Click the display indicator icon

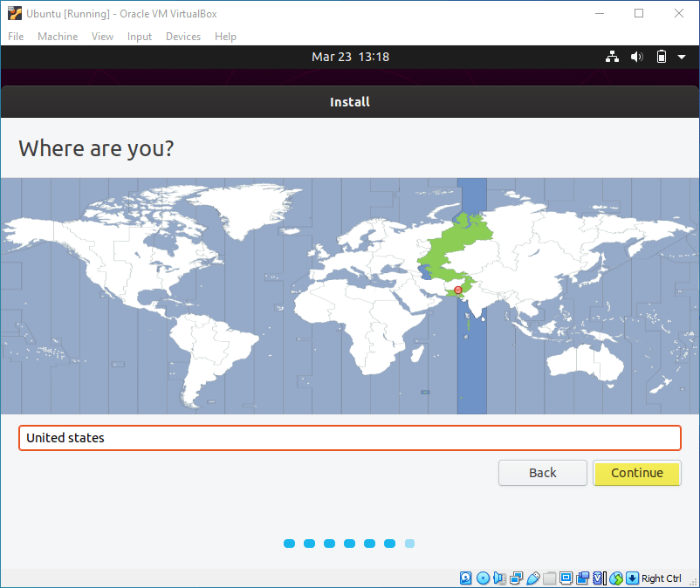566,578
